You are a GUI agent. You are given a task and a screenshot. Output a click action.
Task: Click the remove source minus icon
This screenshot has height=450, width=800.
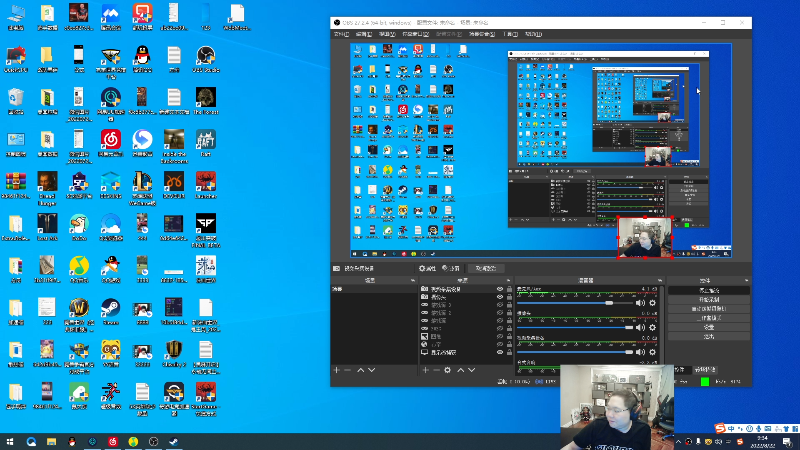click(436, 370)
